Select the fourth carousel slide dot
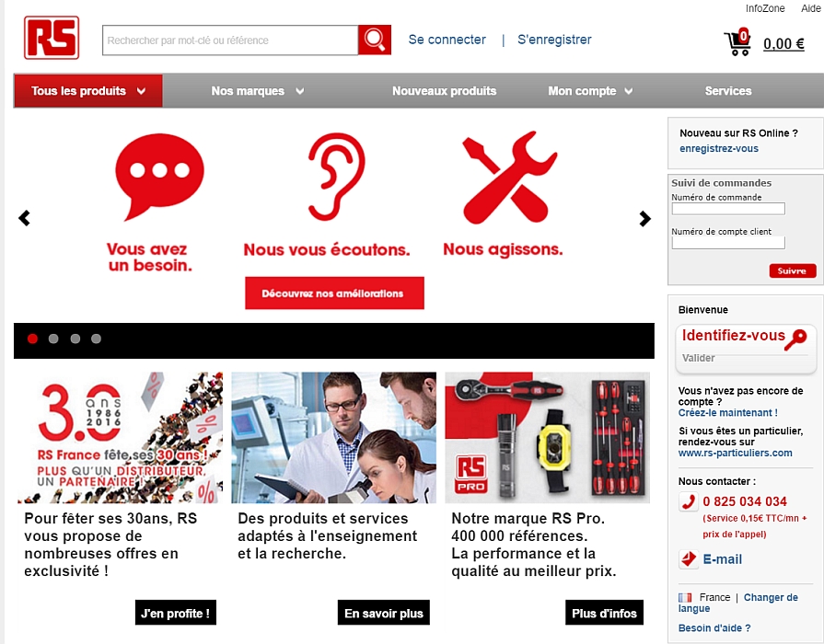The height and width of the screenshot is (644, 824). click(96, 339)
